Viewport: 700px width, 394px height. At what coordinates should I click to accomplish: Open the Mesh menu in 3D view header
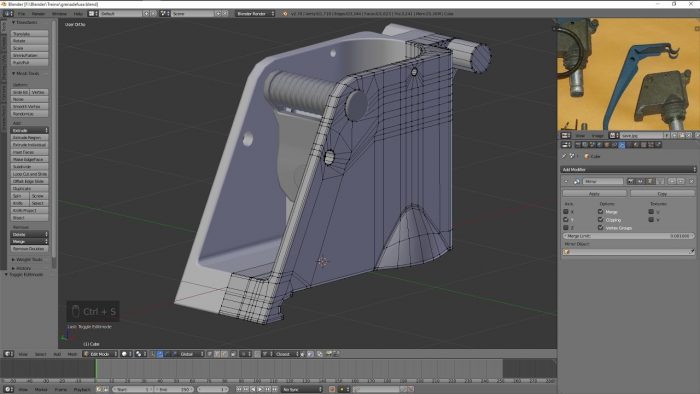point(72,354)
